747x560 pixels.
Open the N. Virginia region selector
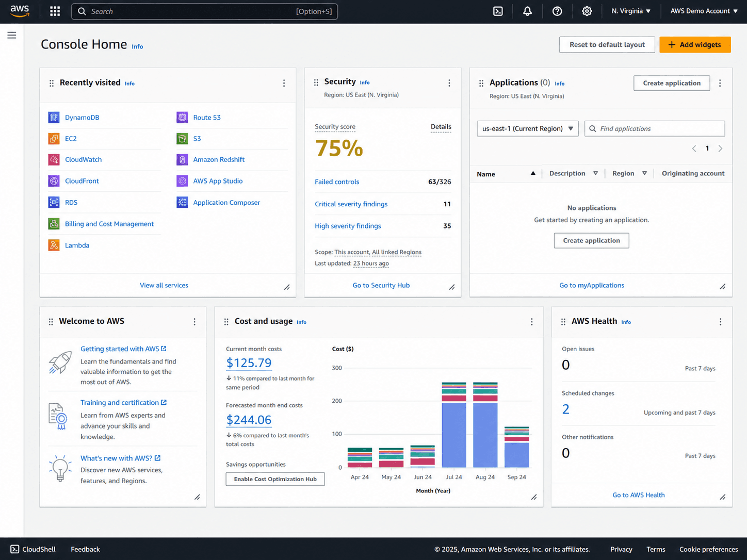pyautogui.click(x=631, y=11)
